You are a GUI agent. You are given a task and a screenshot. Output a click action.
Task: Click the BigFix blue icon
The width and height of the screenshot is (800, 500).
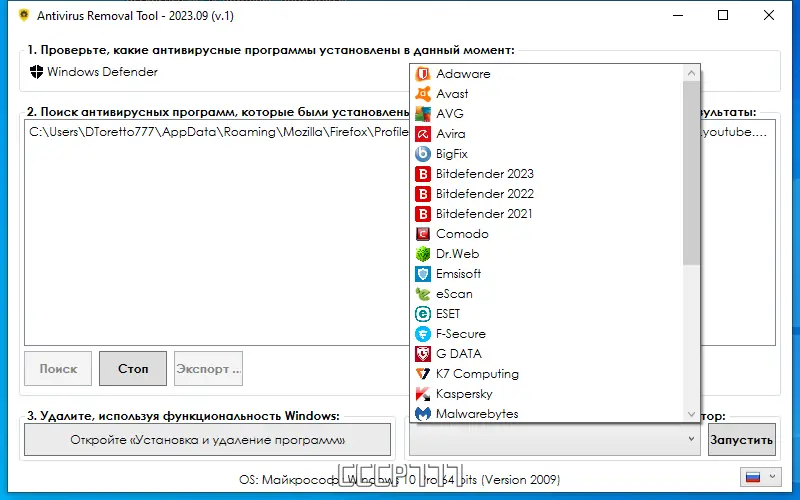[x=422, y=154]
